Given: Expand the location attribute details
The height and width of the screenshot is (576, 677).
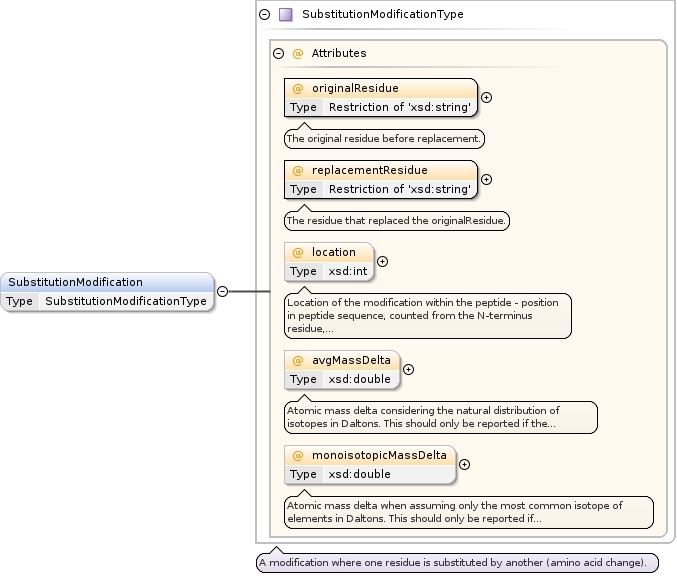Looking at the screenshot, I should click(x=382, y=262).
